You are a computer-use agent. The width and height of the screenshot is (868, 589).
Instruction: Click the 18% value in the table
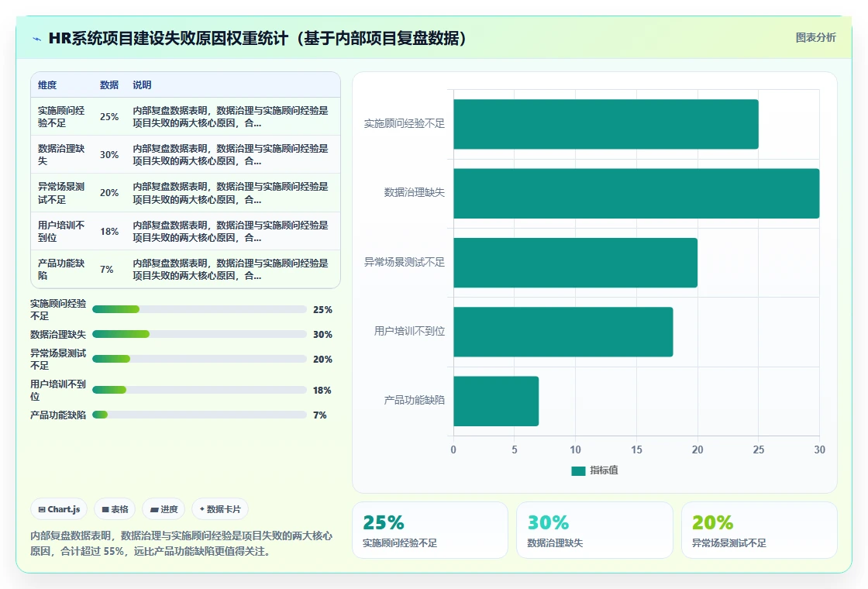point(109,232)
